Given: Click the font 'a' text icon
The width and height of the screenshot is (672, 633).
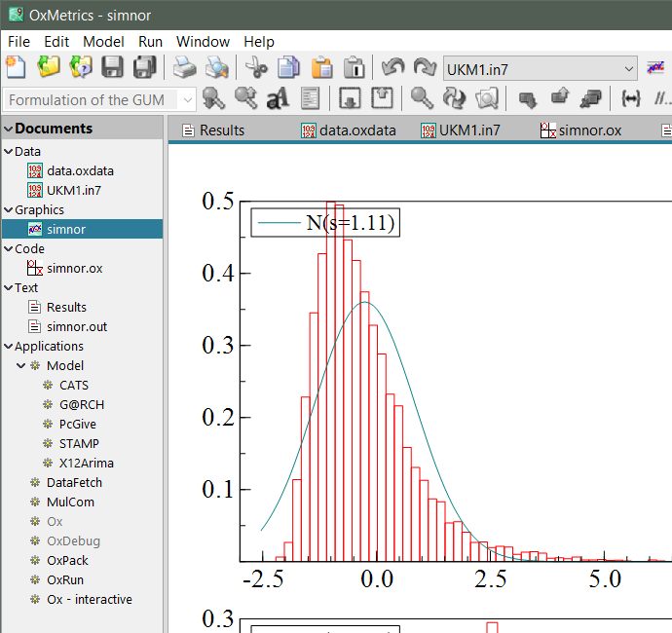Looking at the screenshot, I should (278, 98).
